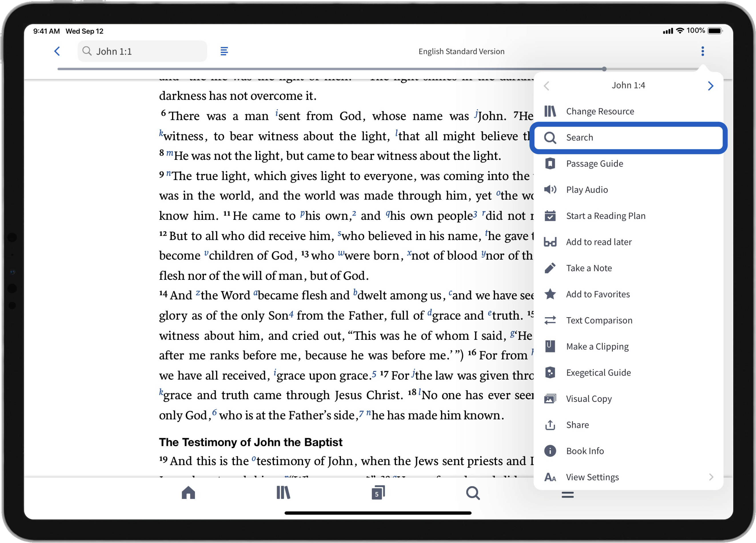Tap footnote 5 after "grace upon grace"
This screenshot has width=756, height=543.
pos(374,374)
